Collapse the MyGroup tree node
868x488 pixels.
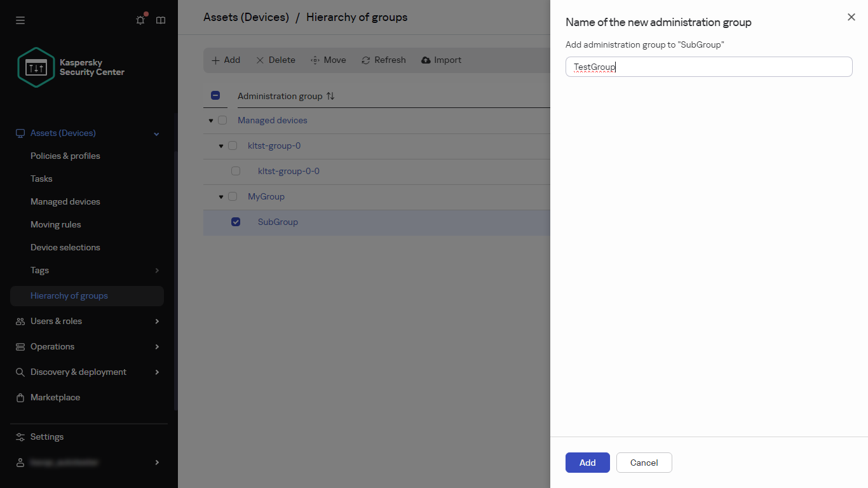(x=221, y=197)
